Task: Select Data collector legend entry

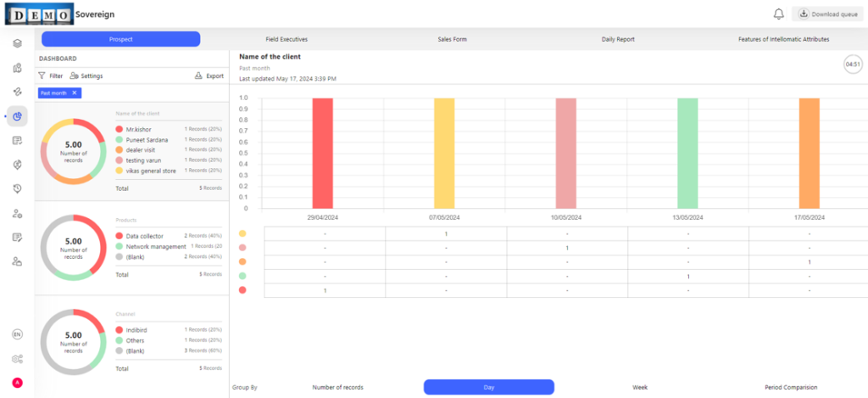Action: coord(169,236)
